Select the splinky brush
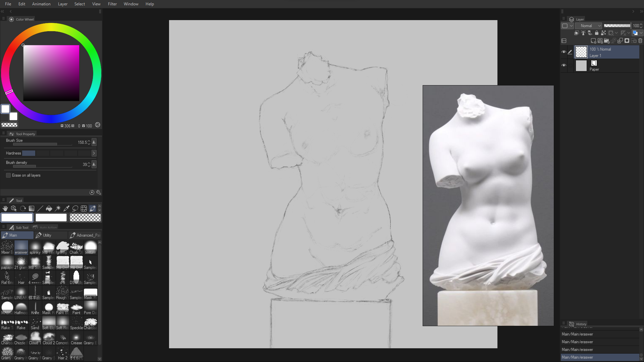644x362 pixels. [x=35, y=247]
